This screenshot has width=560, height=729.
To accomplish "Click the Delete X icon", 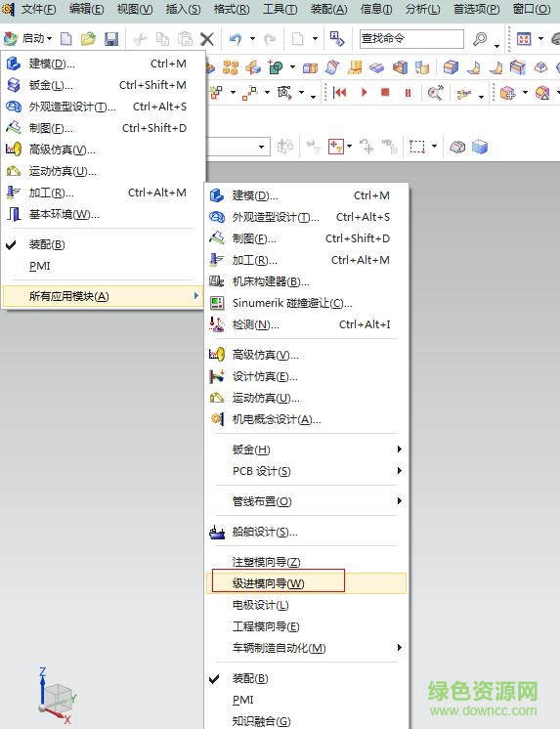I will 207,38.
